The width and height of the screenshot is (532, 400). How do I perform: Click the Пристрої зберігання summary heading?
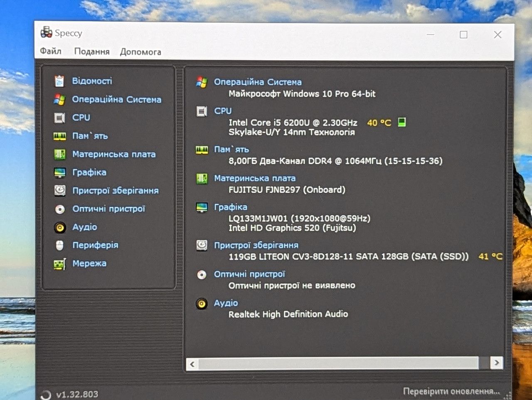[x=256, y=245]
